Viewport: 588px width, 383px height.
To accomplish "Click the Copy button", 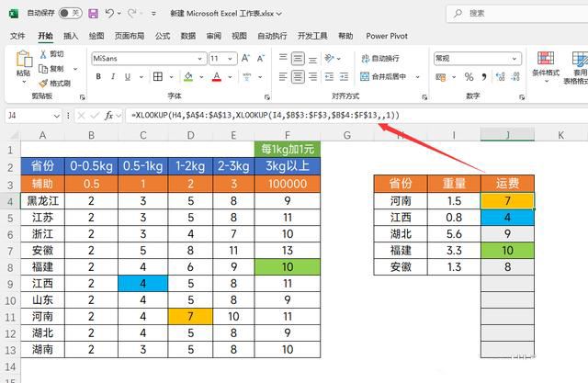I will click(51, 69).
